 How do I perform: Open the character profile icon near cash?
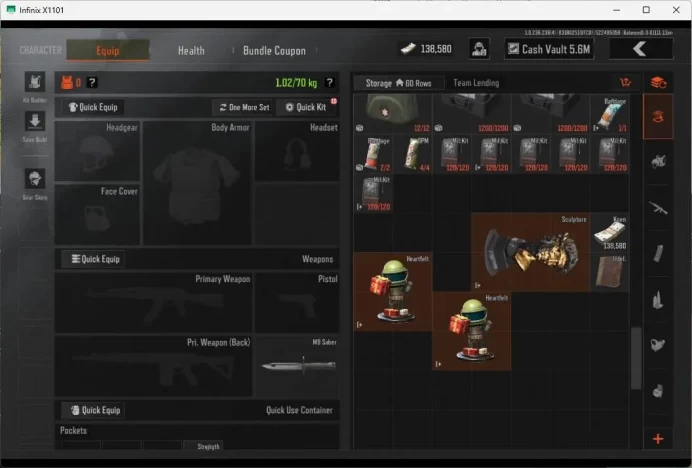pos(479,49)
